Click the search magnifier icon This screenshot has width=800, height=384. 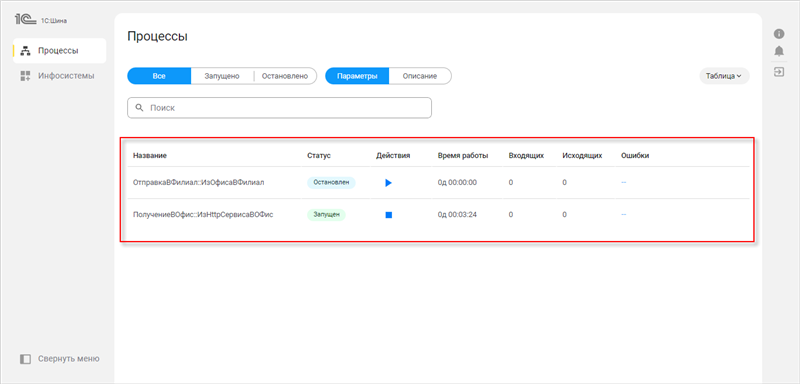tap(139, 108)
